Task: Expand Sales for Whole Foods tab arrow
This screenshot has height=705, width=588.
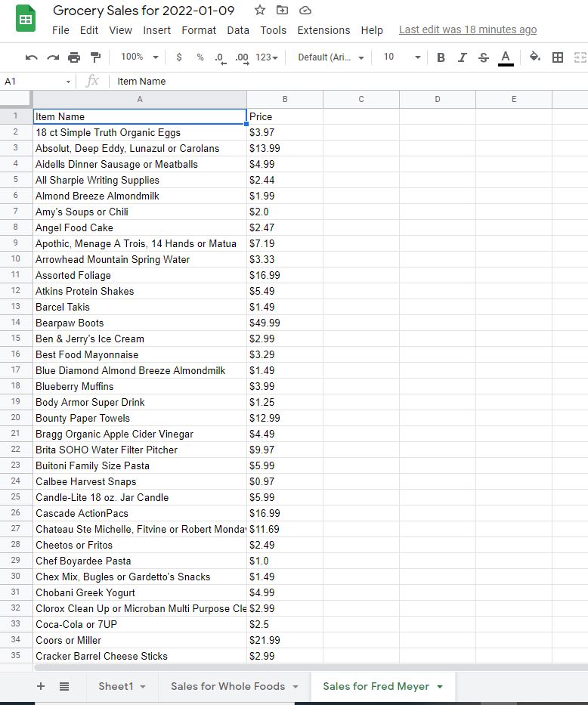Action: [296, 687]
